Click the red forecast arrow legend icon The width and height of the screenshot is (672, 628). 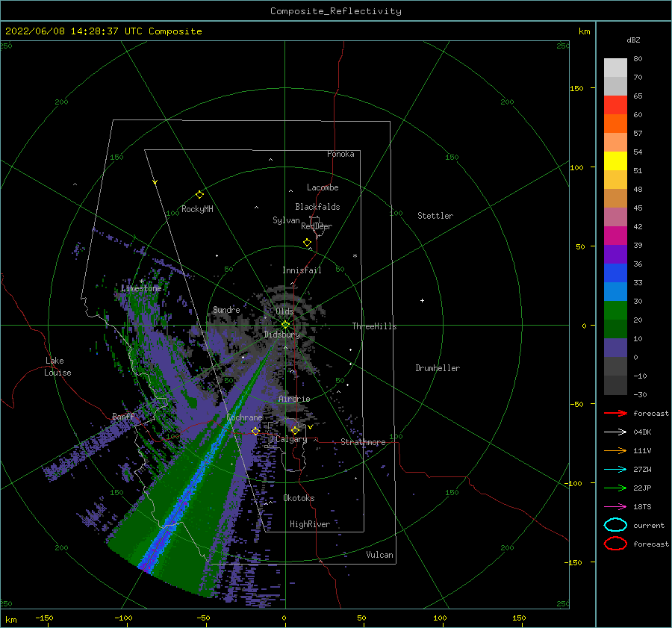(x=615, y=413)
